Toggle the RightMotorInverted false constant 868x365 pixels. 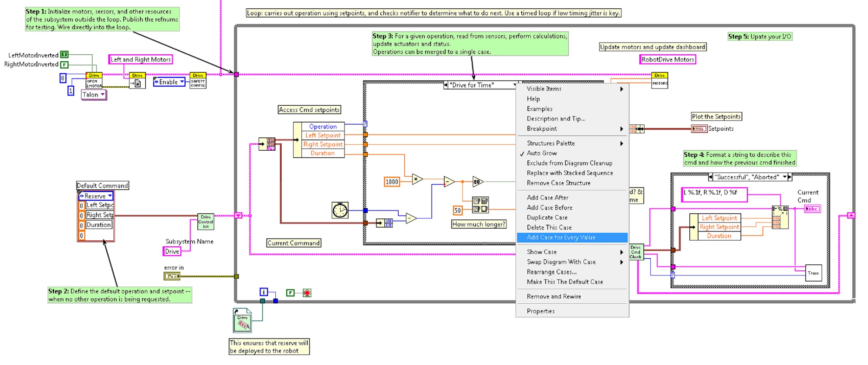(x=64, y=64)
